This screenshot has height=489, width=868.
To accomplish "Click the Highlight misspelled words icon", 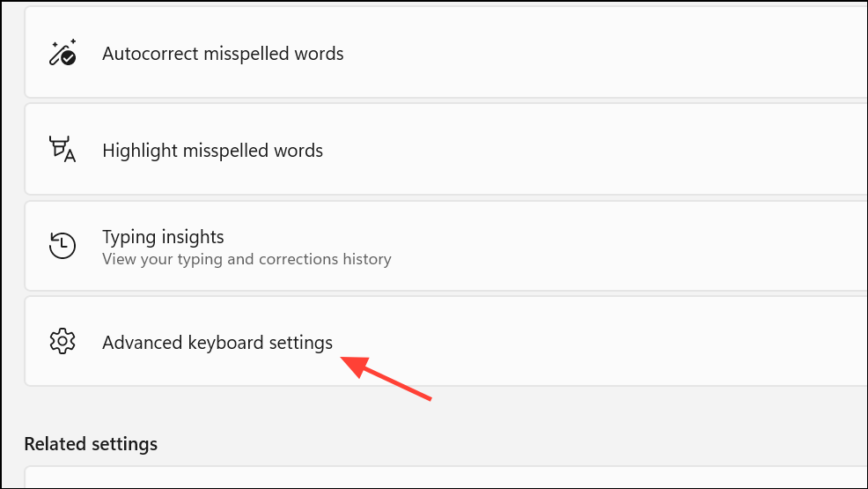I will [62, 150].
